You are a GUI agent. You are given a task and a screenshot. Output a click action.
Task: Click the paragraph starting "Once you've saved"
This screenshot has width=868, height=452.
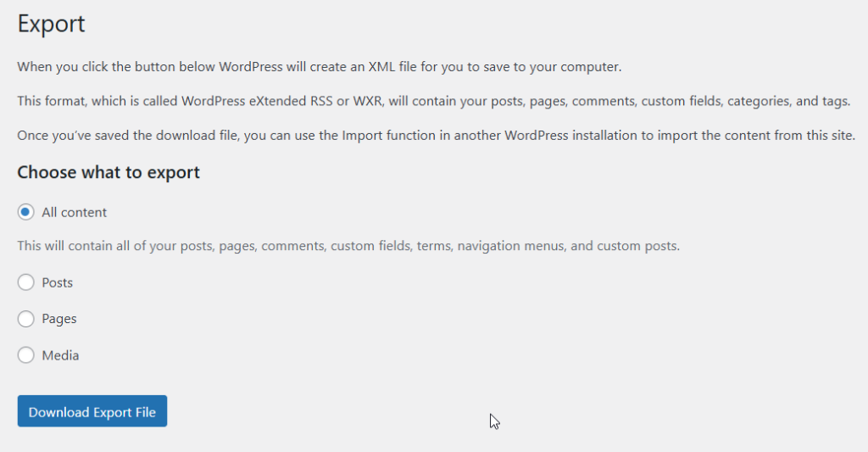[x=436, y=136]
